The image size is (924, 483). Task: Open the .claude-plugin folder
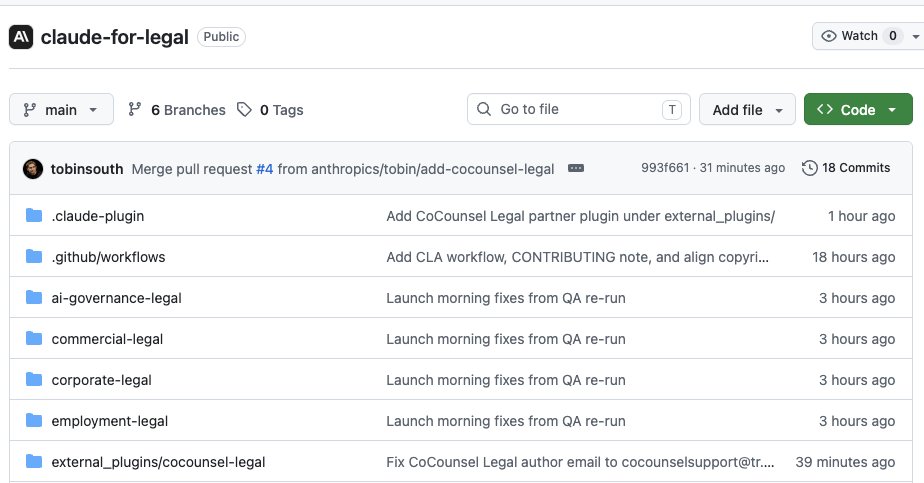point(98,216)
